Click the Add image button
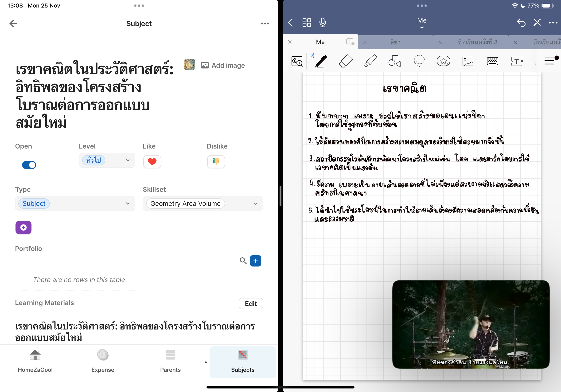Image resolution: width=561 pixels, height=392 pixels. pyautogui.click(x=223, y=66)
